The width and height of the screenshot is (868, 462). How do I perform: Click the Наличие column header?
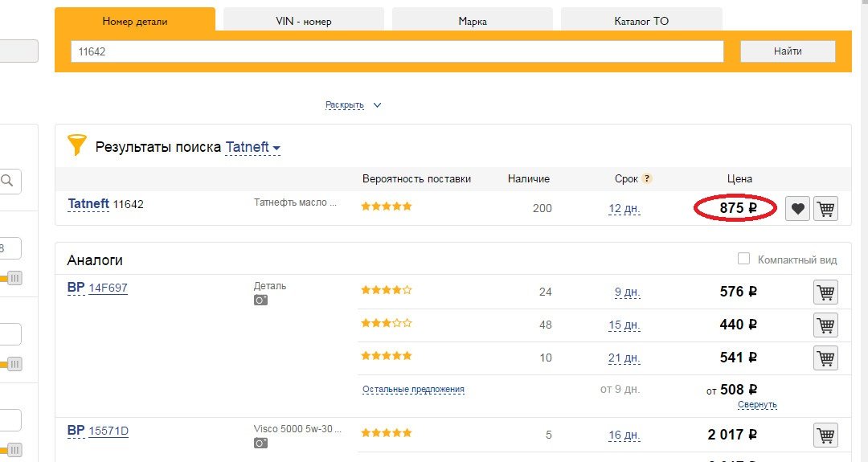(529, 178)
